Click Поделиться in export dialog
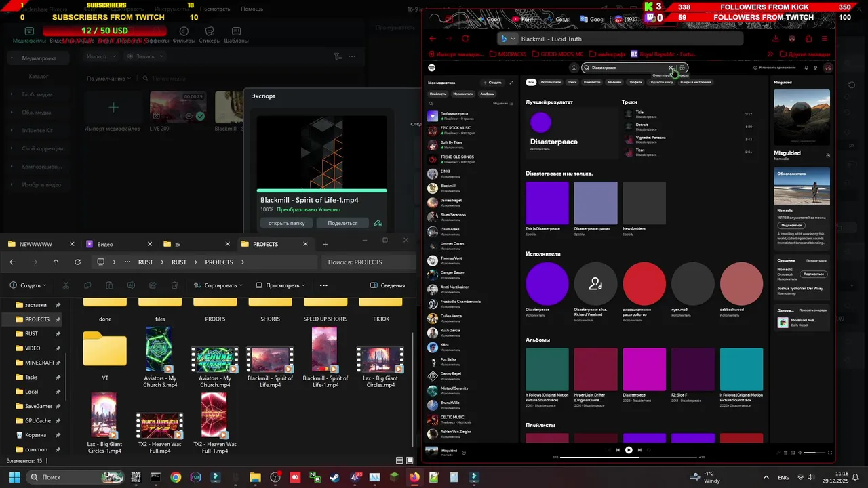The image size is (868, 488). [342, 223]
